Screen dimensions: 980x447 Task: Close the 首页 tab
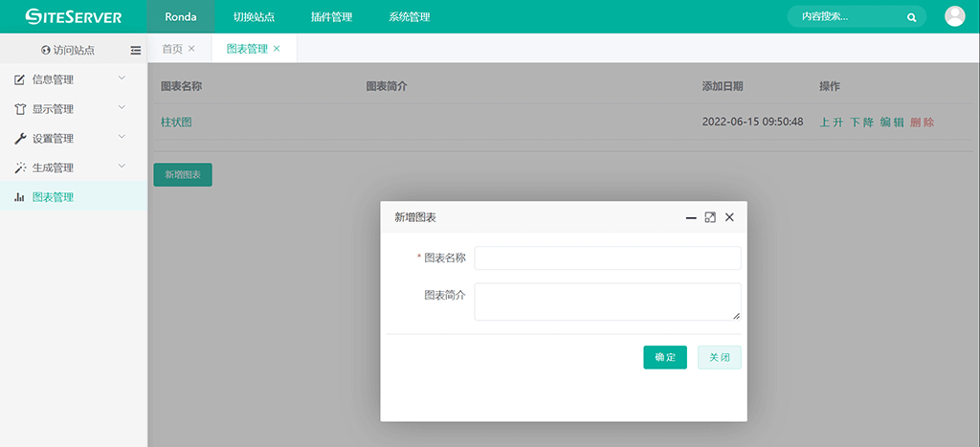point(191,49)
